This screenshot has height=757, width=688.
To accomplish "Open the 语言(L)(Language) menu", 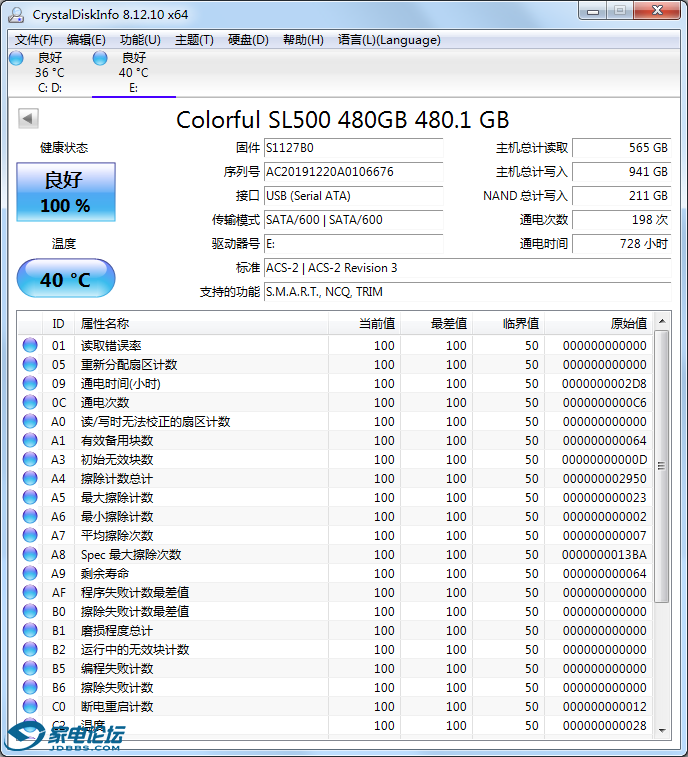I will pyautogui.click(x=389, y=40).
